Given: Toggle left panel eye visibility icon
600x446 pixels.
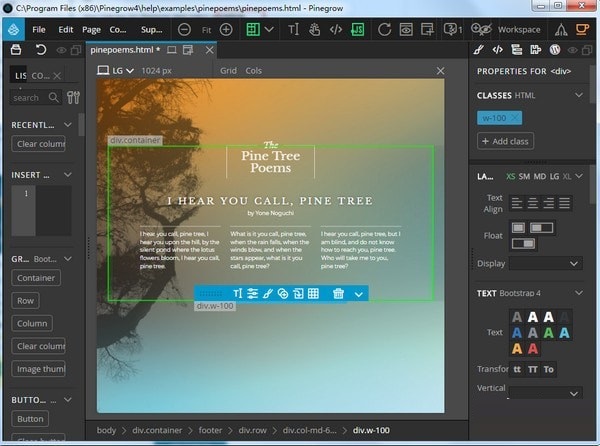Looking at the screenshot, I should click(x=61, y=50).
